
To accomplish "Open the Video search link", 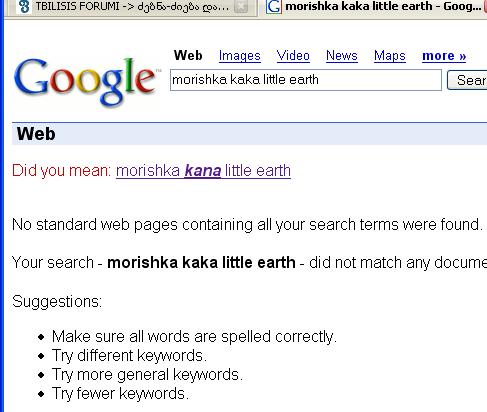I will (293, 56).
